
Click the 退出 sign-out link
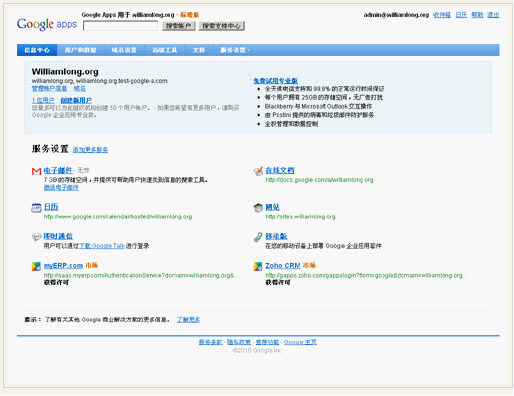[493, 15]
